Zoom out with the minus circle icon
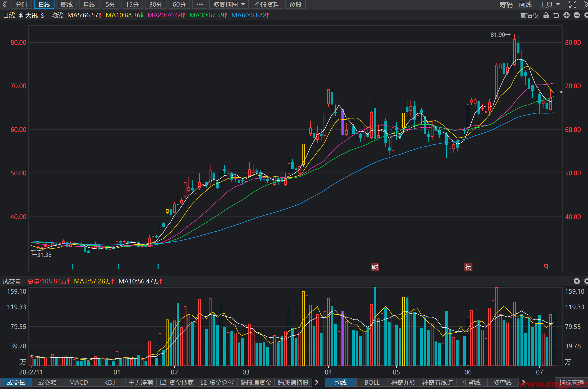Screen dimensions: 588x389 [x=577, y=15]
